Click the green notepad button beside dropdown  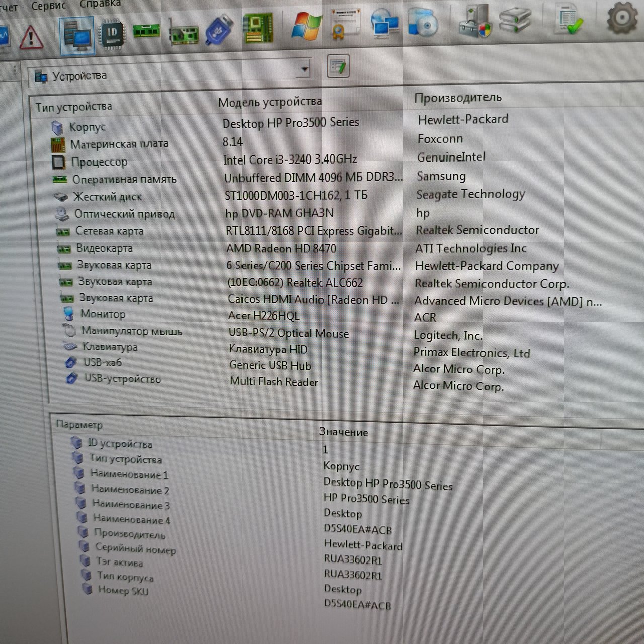[338, 66]
